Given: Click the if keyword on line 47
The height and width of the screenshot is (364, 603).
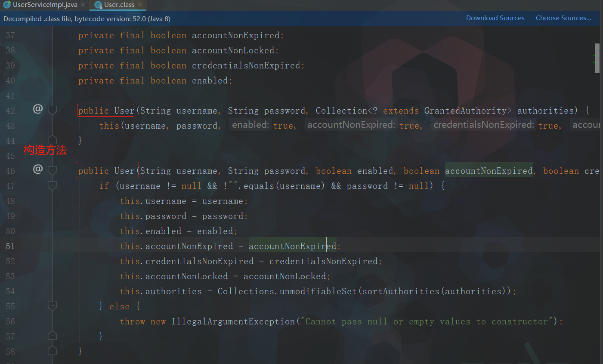Looking at the screenshot, I should click(x=104, y=186).
